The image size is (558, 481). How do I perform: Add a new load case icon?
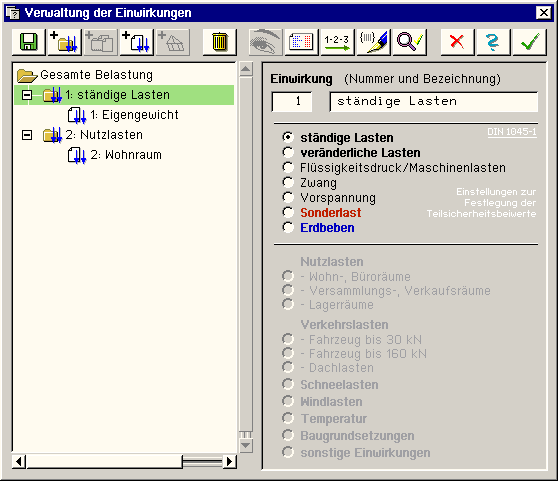[x=136, y=42]
